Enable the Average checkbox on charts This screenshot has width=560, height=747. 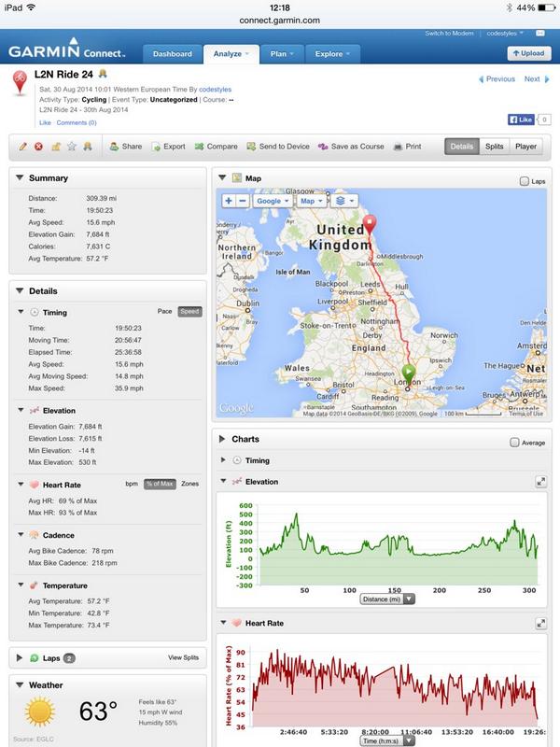point(514,443)
